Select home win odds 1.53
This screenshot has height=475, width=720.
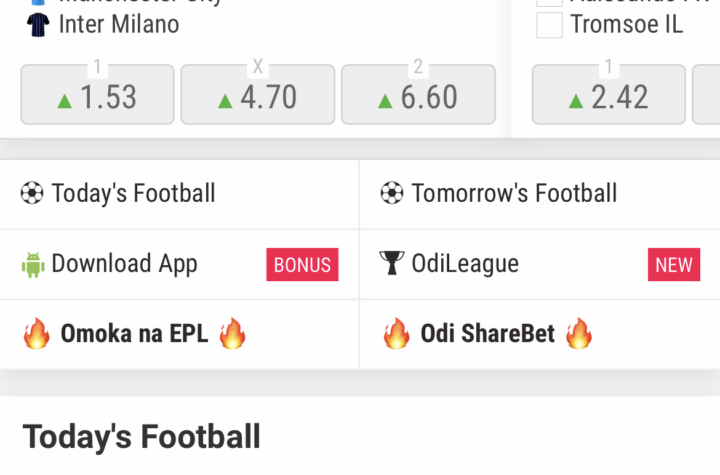point(97,95)
